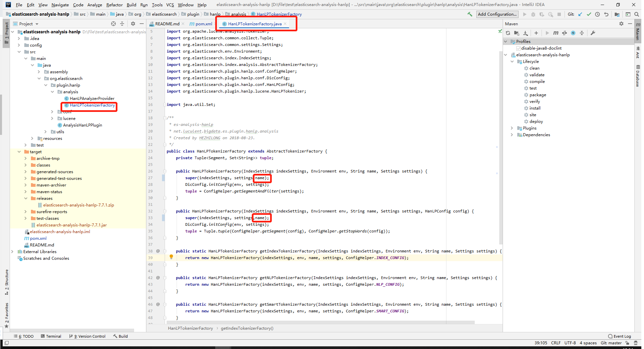This screenshot has height=349, width=644.
Task: Expand the lucene package in project tree
Action: tap(52, 119)
